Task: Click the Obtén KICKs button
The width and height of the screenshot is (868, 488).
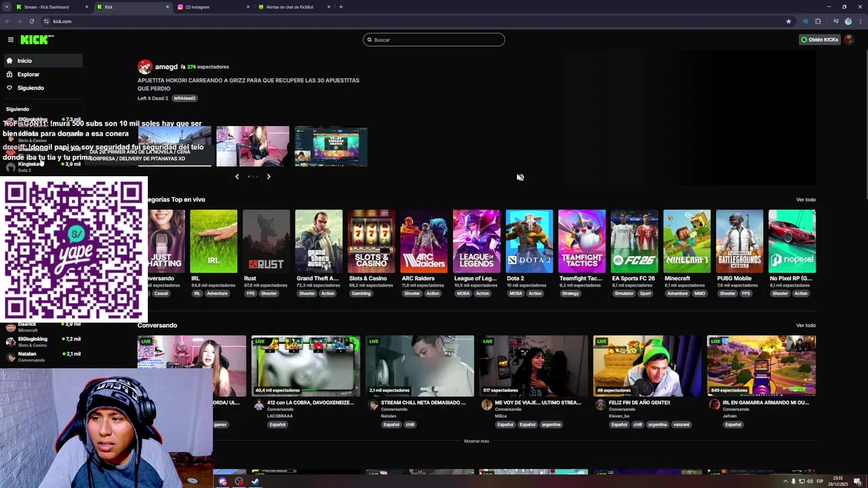Action: tap(820, 40)
